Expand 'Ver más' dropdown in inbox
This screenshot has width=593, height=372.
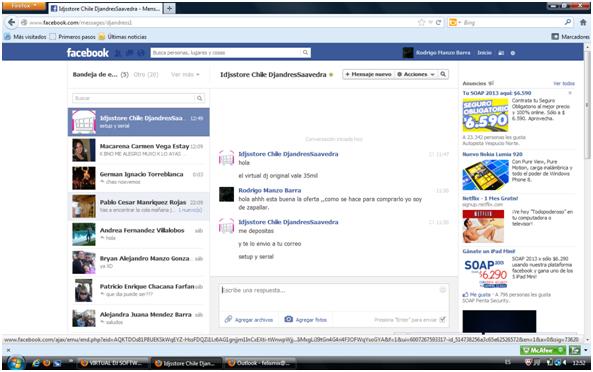(185, 74)
